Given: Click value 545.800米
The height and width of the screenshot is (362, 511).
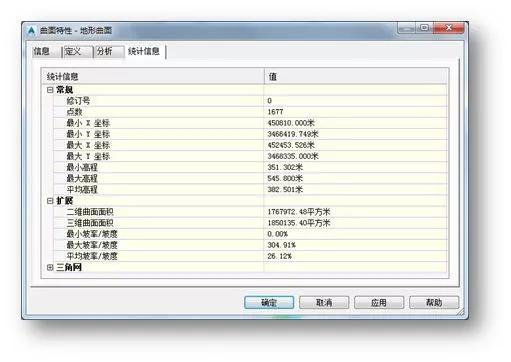Looking at the screenshot, I should tap(285, 179).
